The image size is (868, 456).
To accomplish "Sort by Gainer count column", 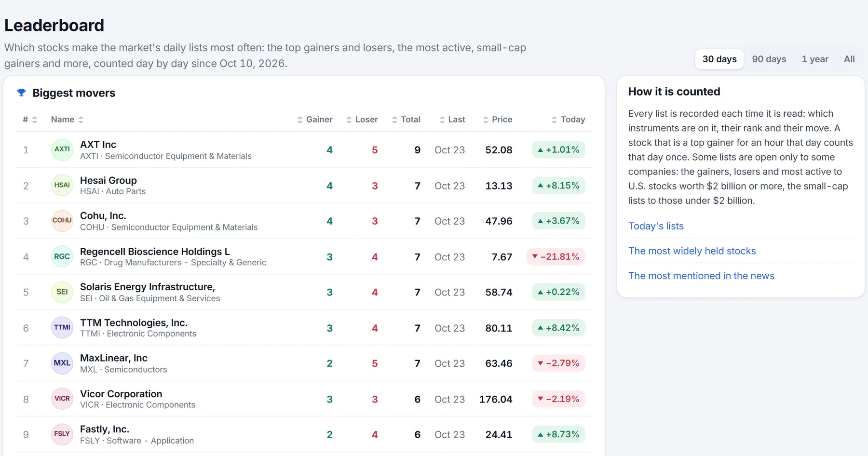I will tap(314, 120).
